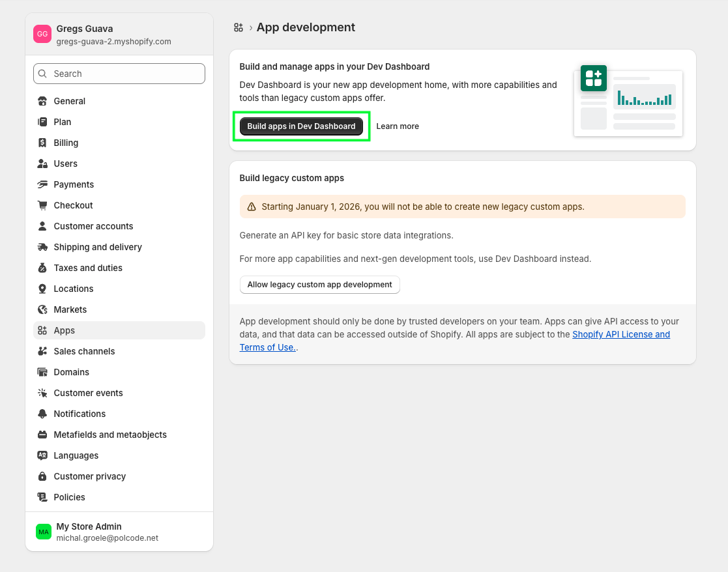
Task: Open the Shopify API License and Terms link
Action: pyautogui.click(x=621, y=334)
